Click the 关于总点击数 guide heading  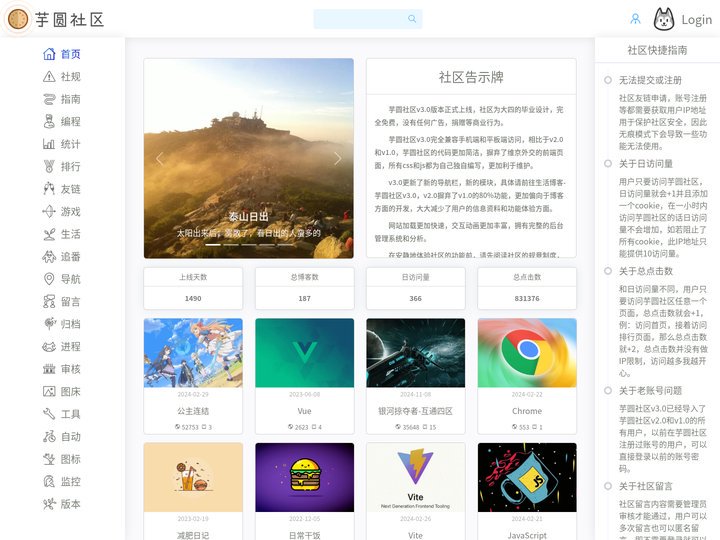[x=646, y=271]
